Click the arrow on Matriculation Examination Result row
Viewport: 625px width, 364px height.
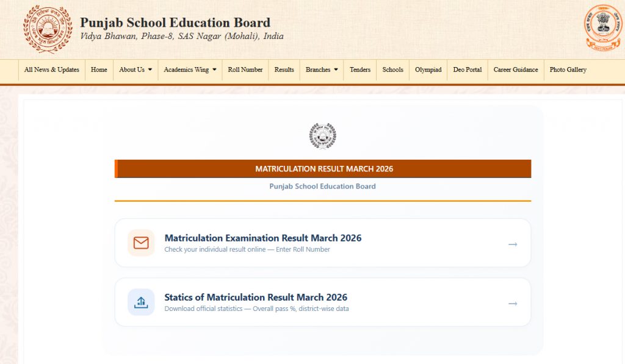513,244
